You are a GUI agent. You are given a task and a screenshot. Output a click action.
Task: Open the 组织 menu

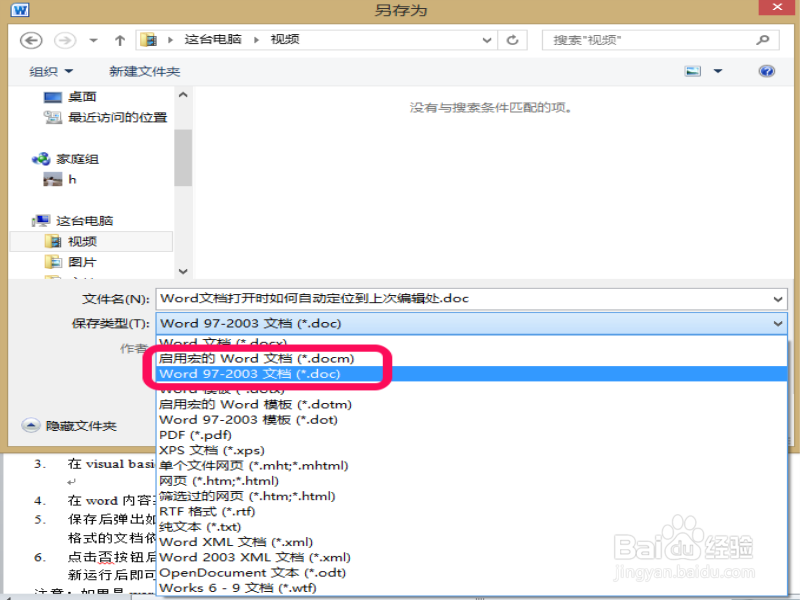pyautogui.click(x=51, y=71)
